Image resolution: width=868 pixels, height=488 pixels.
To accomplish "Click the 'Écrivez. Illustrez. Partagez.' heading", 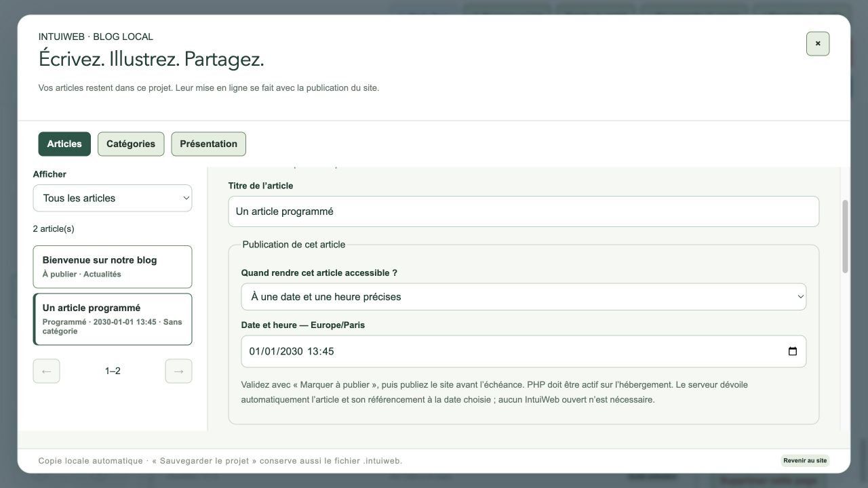I will [151, 60].
